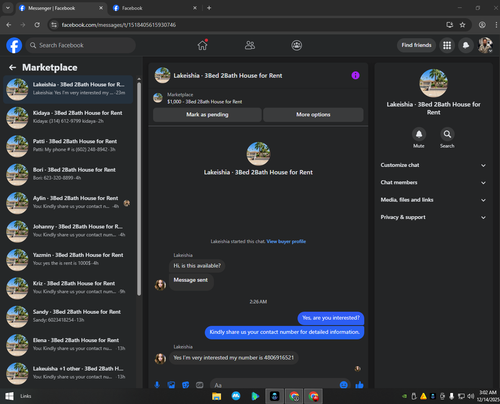Click the message with number 4806916521
This screenshot has width=500, height=404.
[234, 358]
